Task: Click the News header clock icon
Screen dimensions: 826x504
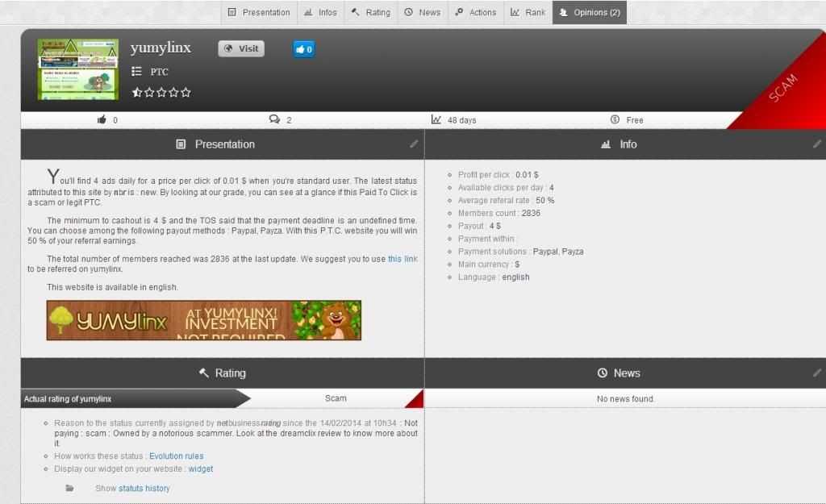Action: [602, 373]
